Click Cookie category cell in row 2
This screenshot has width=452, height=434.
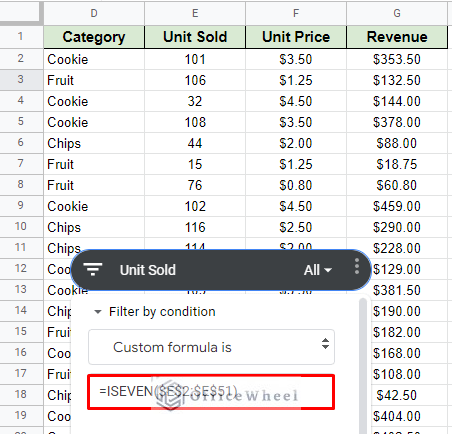pos(94,59)
